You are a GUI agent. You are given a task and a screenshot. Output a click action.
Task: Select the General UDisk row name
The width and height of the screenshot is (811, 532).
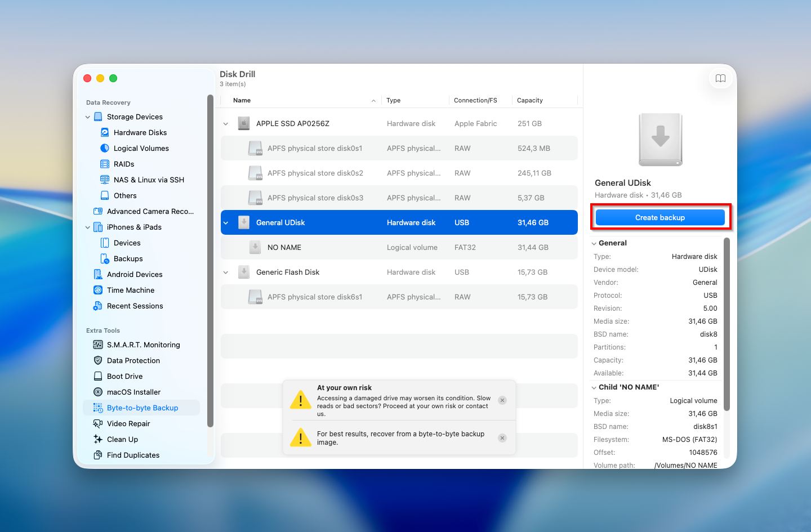280,222
